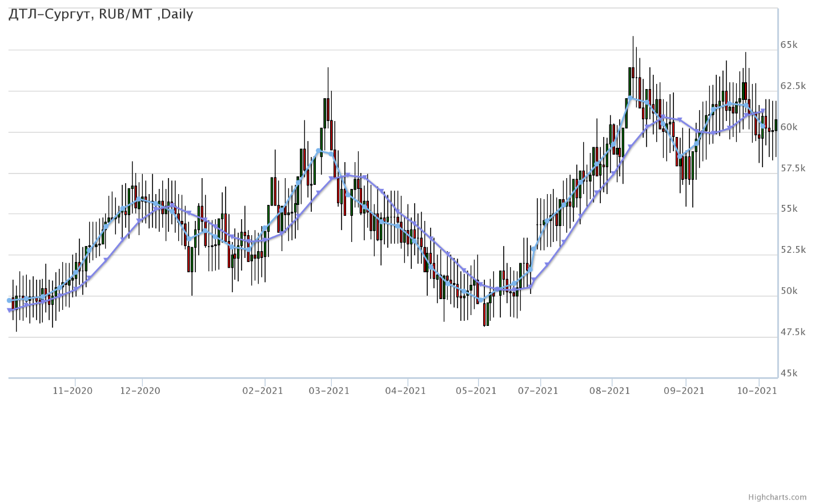Select the 12-2020 label on the time axis

coord(140,391)
